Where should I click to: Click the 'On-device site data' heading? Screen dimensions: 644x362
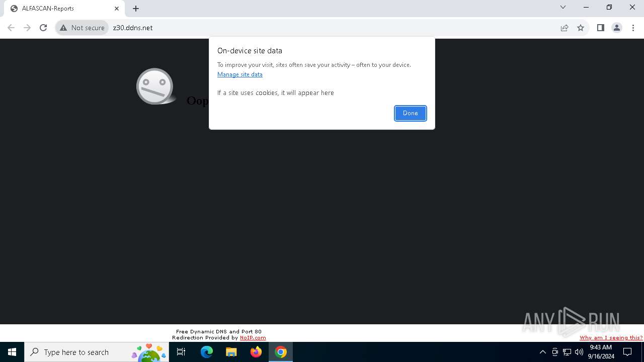pyautogui.click(x=250, y=51)
